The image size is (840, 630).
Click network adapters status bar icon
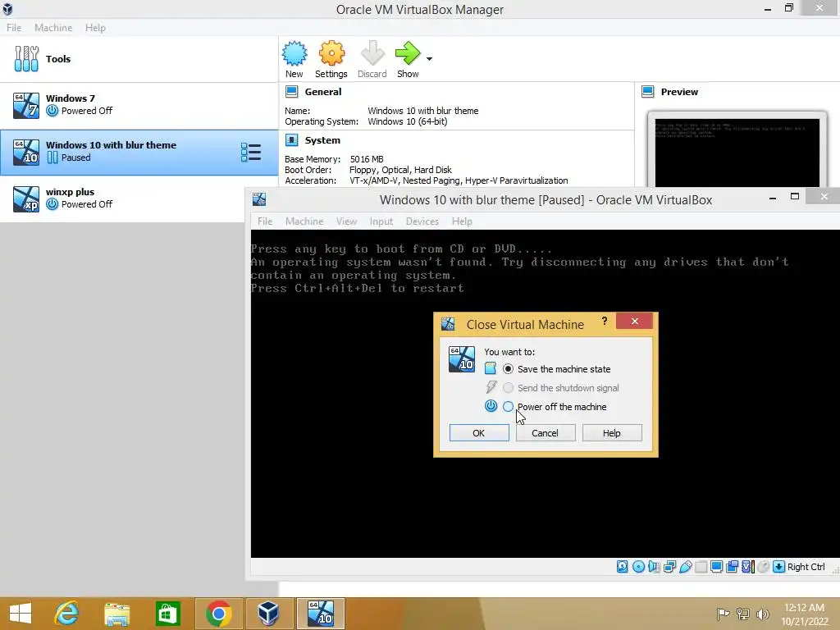[x=669, y=567]
